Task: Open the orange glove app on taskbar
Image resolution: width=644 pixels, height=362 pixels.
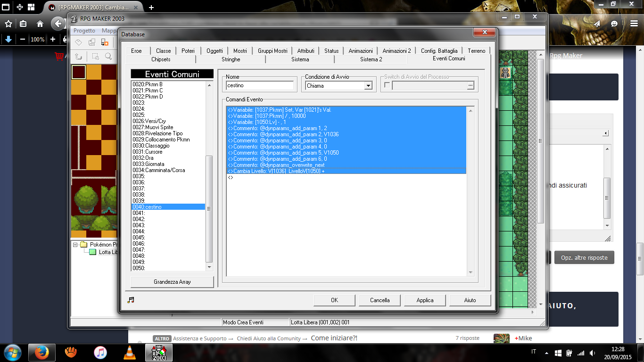Action: 71,352
